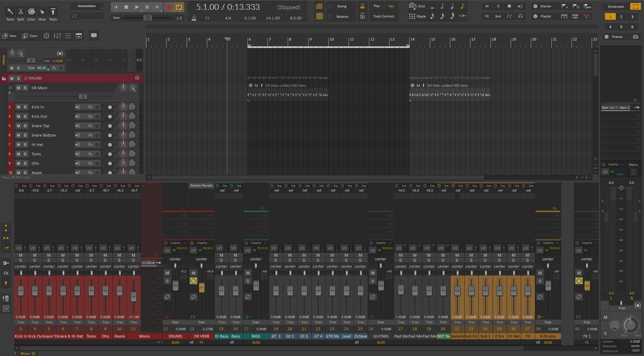Click the playback Rate slider
The height and width of the screenshot is (356, 644).
(148, 18)
